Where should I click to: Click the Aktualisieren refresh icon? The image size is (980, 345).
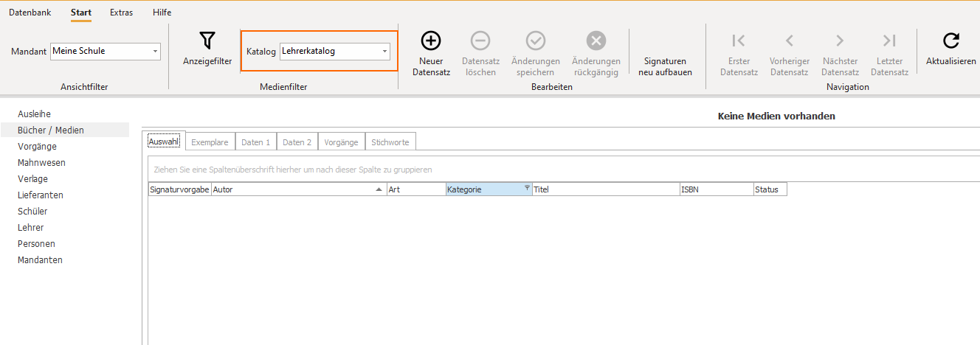[x=951, y=41]
